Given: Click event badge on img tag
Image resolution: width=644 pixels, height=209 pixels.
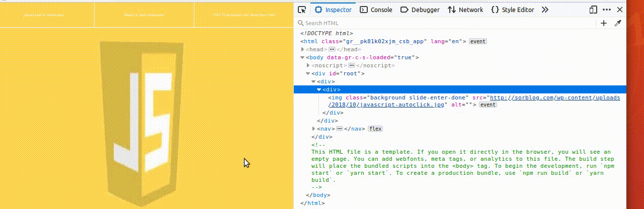Looking at the screenshot, I should point(488,104).
